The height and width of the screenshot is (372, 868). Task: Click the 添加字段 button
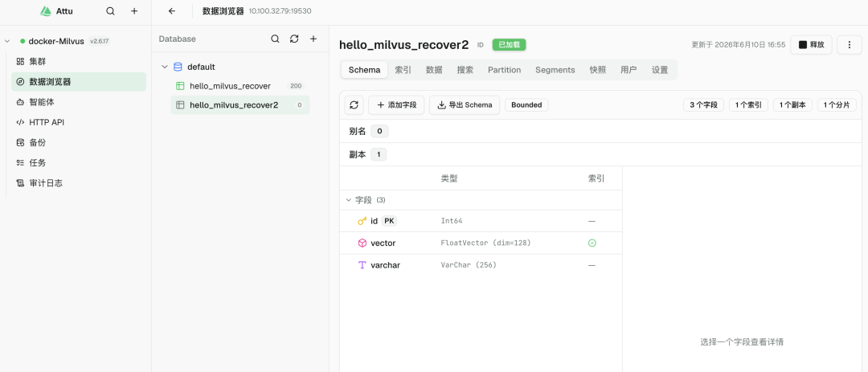pos(396,104)
